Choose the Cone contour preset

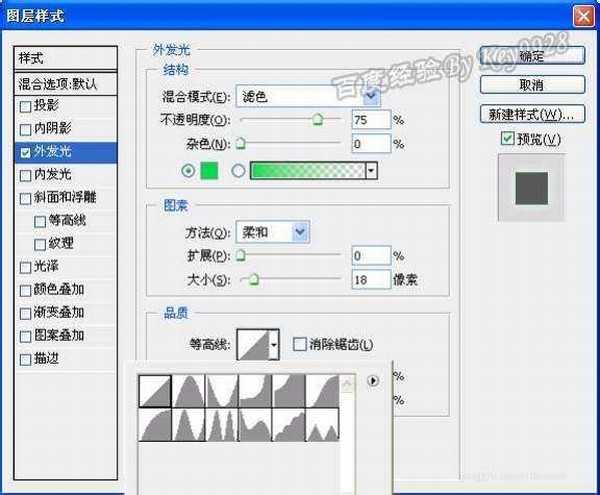(x=187, y=390)
